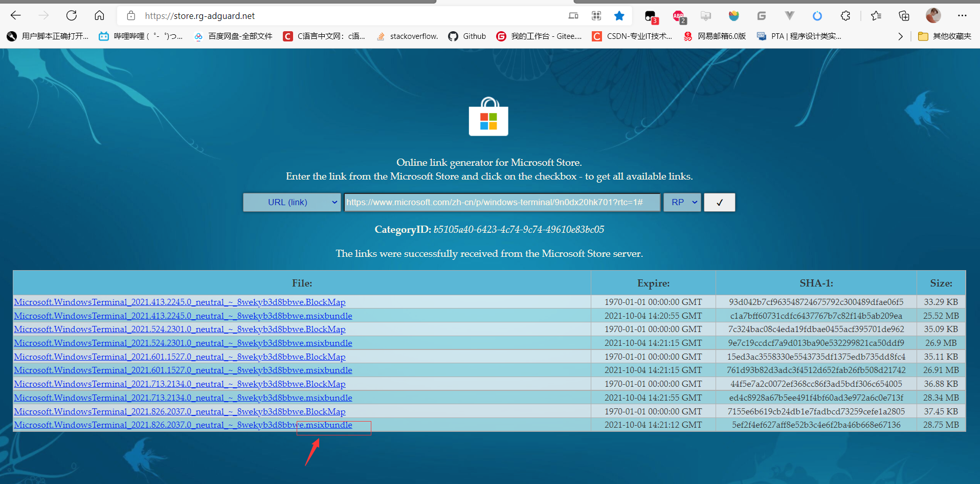The width and height of the screenshot is (980, 484).
Task: Open the 我的工作台 - Gitee bookmark
Action: [539, 36]
